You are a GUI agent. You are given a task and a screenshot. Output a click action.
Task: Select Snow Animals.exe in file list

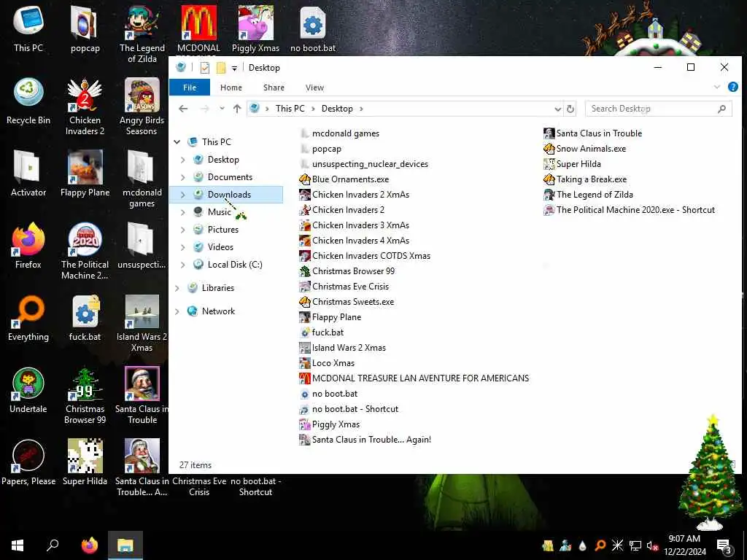[x=585, y=149]
